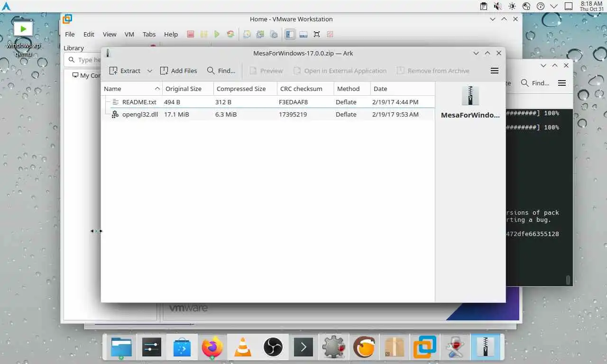Open system settings sliders icon in dock
Image resolution: width=607 pixels, height=364 pixels.
point(152,347)
